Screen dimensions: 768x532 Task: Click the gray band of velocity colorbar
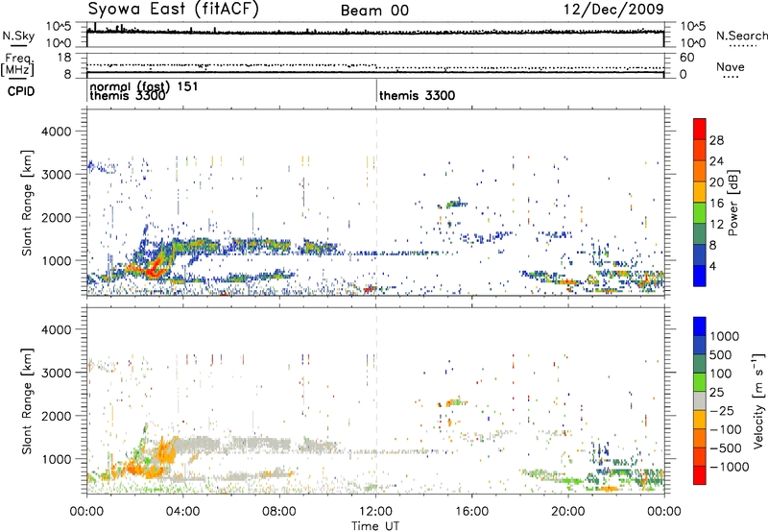click(700, 400)
